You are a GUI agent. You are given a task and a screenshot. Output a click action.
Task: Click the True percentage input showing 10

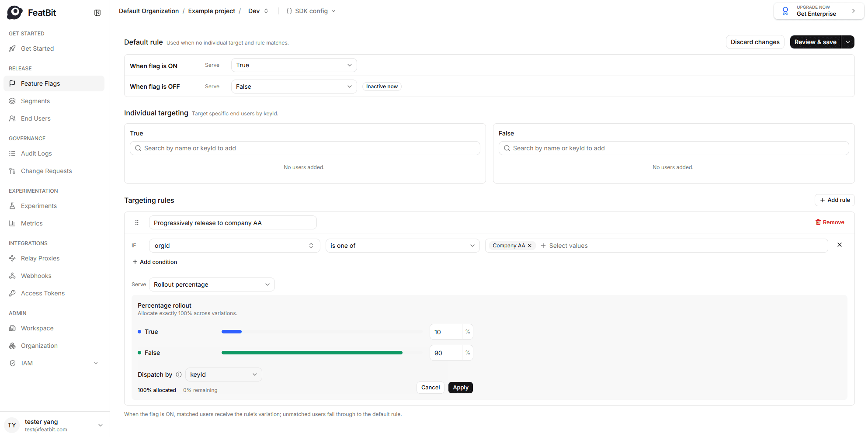[x=446, y=332]
